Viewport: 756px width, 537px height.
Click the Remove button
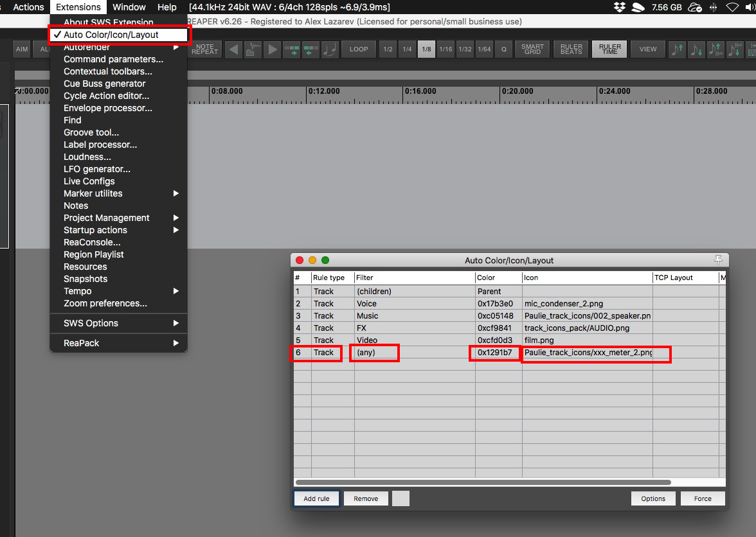pyautogui.click(x=366, y=498)
